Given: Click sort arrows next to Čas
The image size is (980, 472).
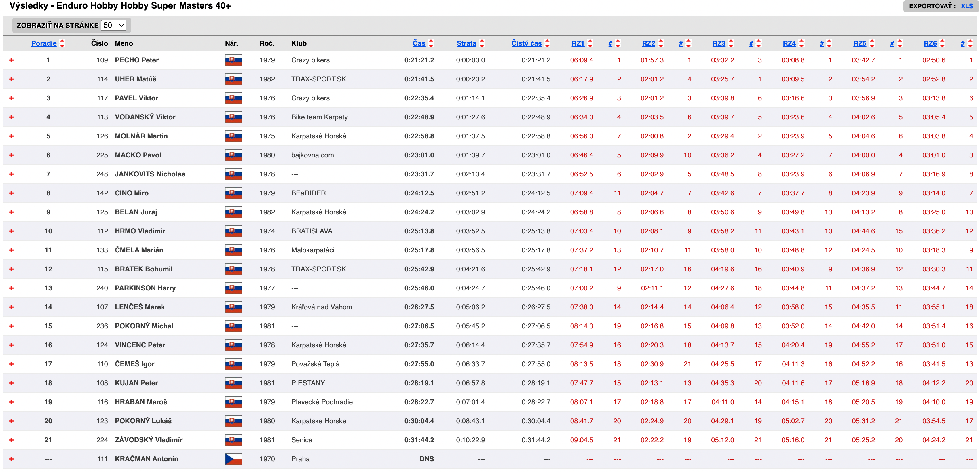Looking at the screenshot, I should [x=431, y=43].
